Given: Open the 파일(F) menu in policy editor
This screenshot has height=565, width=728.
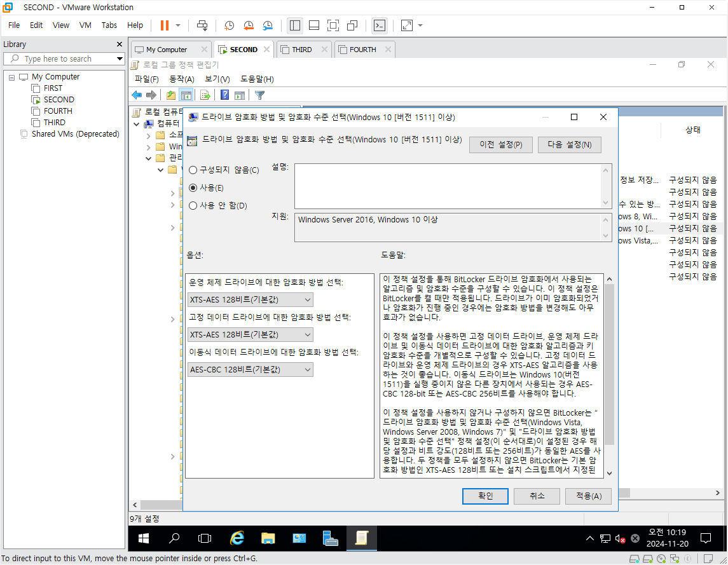Looking at the screenshot, I should pyautogui.click(x=147, y=79).
